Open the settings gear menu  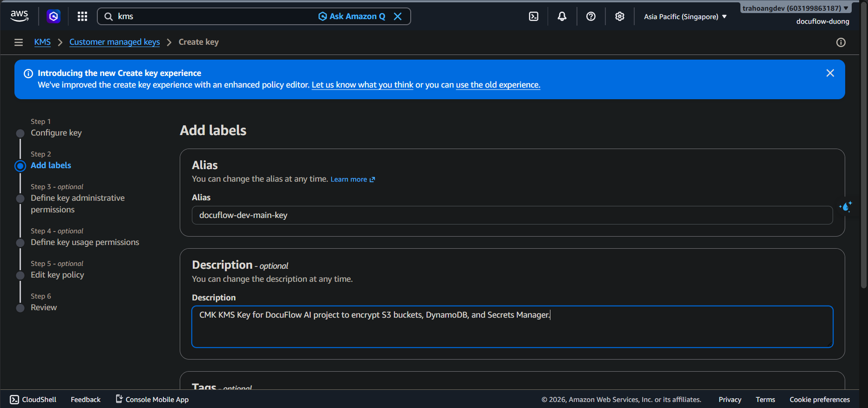619,16
